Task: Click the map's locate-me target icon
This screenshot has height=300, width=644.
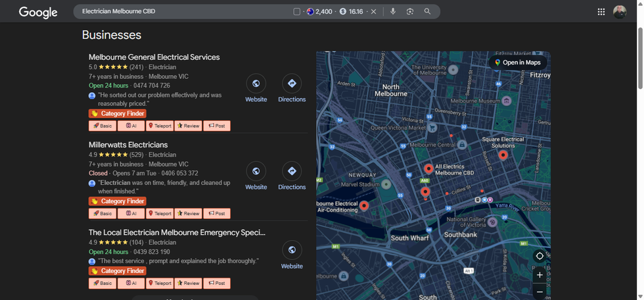Action: (540, 256)
